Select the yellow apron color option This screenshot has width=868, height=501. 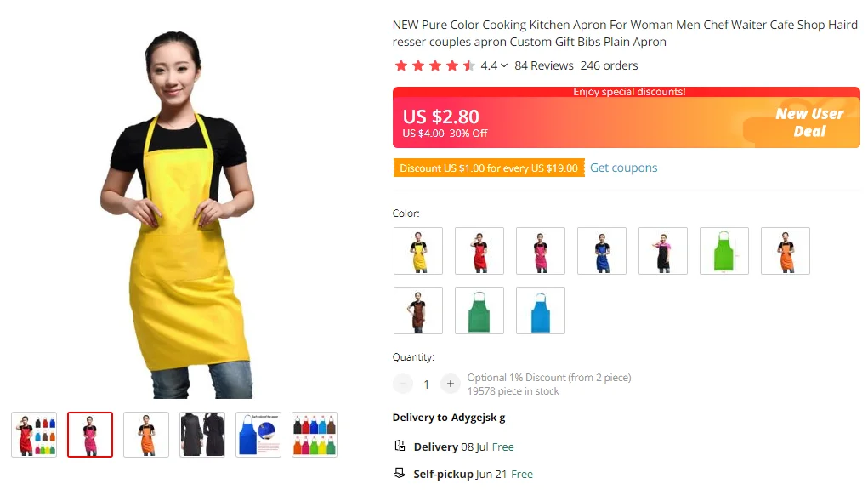pyautogui.click(x=418, y=251)
